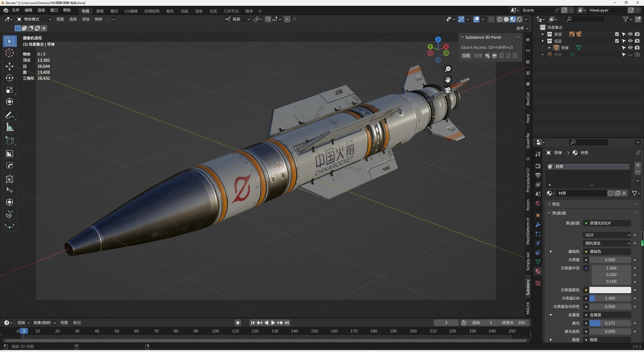
Task: Select the Annotate tool
Action: (10, 115)
